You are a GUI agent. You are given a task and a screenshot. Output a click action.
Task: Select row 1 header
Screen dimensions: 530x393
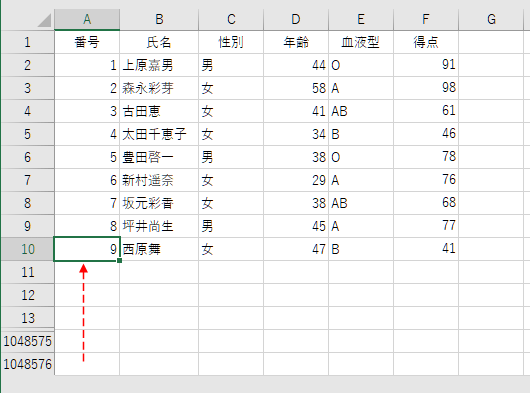click(27, 42)
